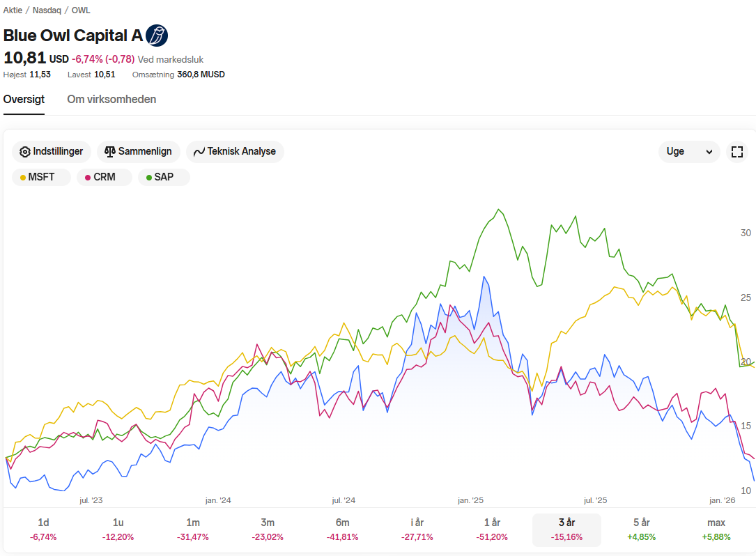Viewport: 756px width, 556px height.
Task: Click the green SAP color dot
Action: [x=149, y=178]
